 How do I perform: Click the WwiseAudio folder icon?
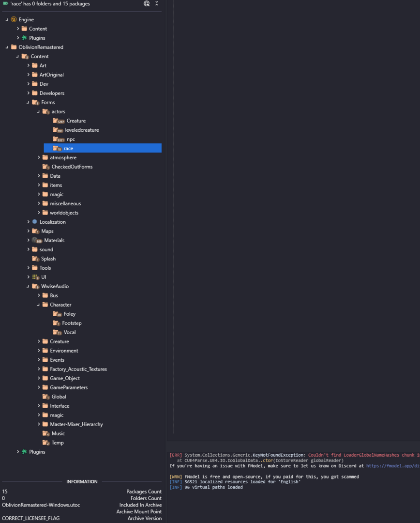click(36, 286)
